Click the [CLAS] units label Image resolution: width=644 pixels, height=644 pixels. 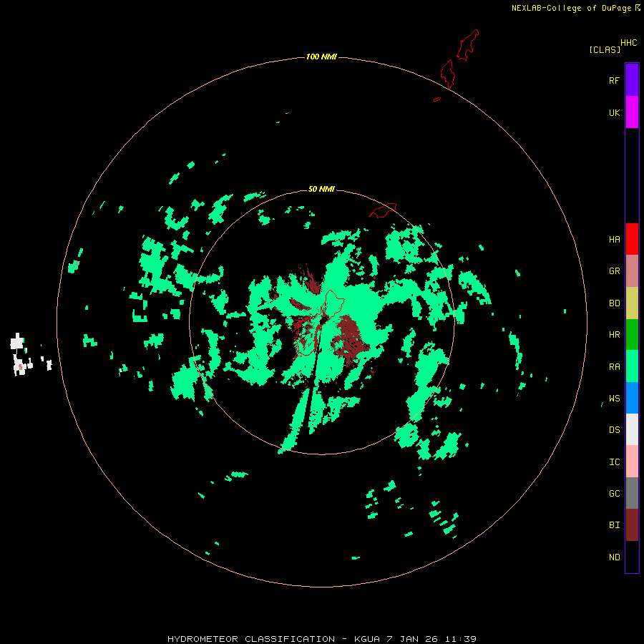(x=605, y=49)
